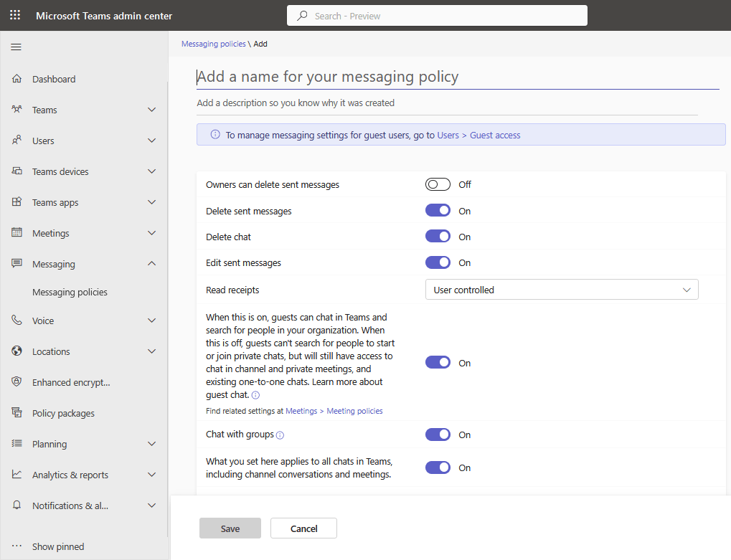Click the Save button

pyautogui.click(x=230, y=528)
